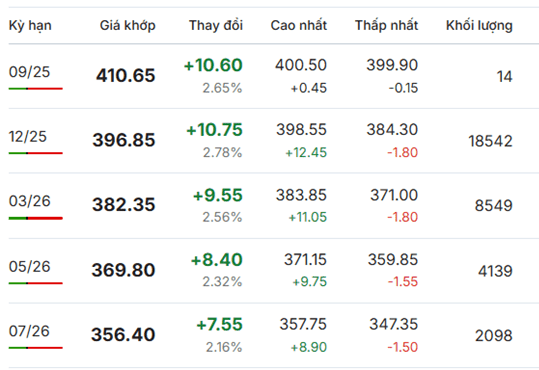Image resolution: width=539 pixels, height=370 pixels.
Task: Open the 07/26 contract term
Action: coord(29,331)
